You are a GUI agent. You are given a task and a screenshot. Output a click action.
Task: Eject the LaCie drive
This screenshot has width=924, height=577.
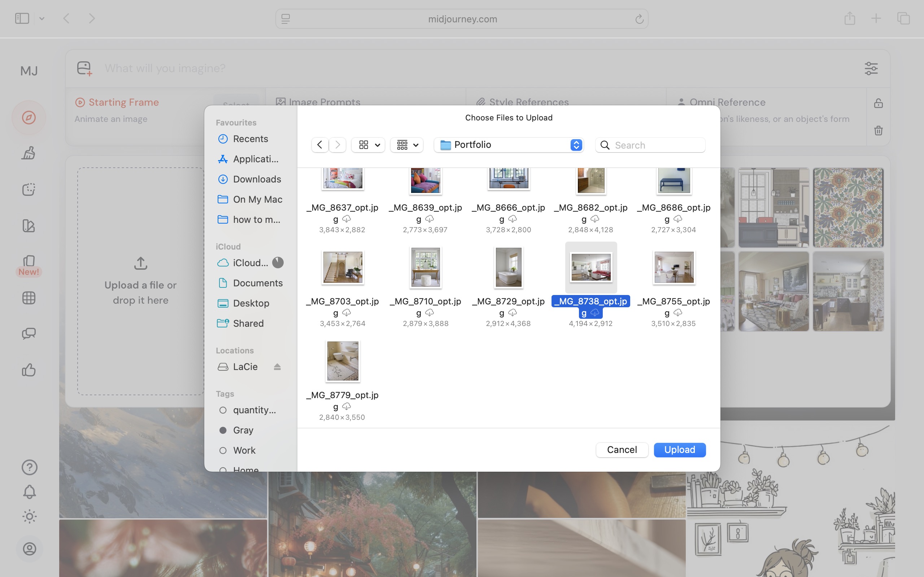(x=277, y=367)
